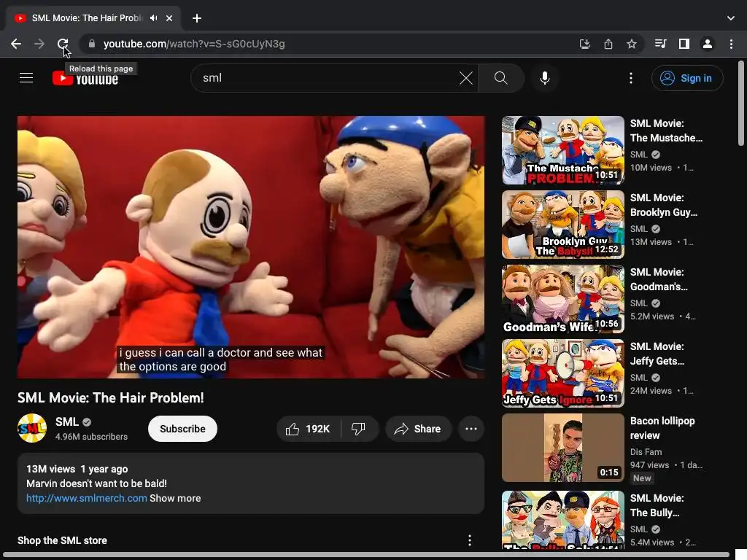Open YouTube settings three-dot menu
Viewport: 747px width, 560px height.
pos(631,78)
